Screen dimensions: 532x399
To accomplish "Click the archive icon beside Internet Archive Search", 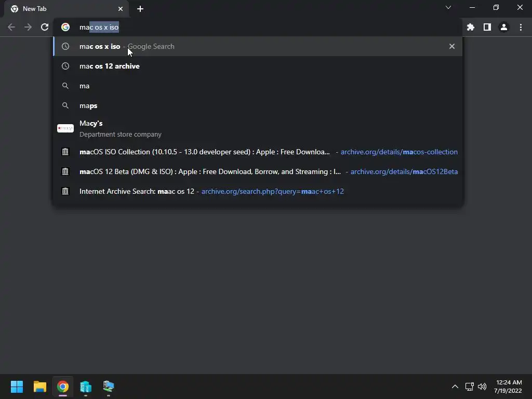I will pos(65,191).
